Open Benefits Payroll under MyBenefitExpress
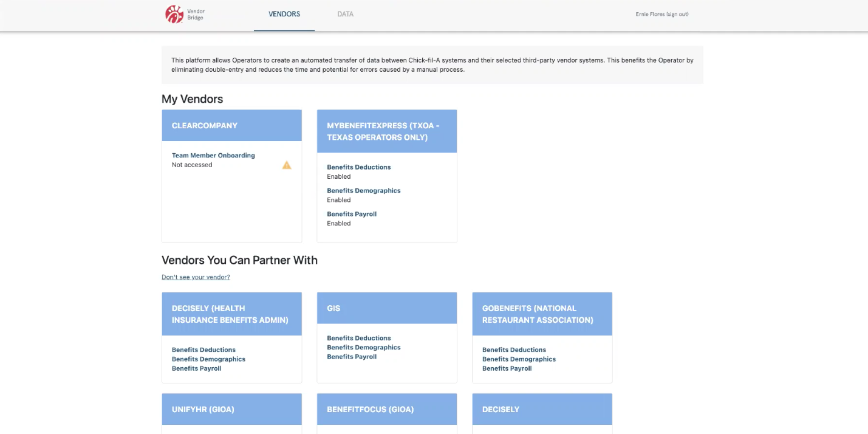Screen dimensions: 868x434 (352, 215)
